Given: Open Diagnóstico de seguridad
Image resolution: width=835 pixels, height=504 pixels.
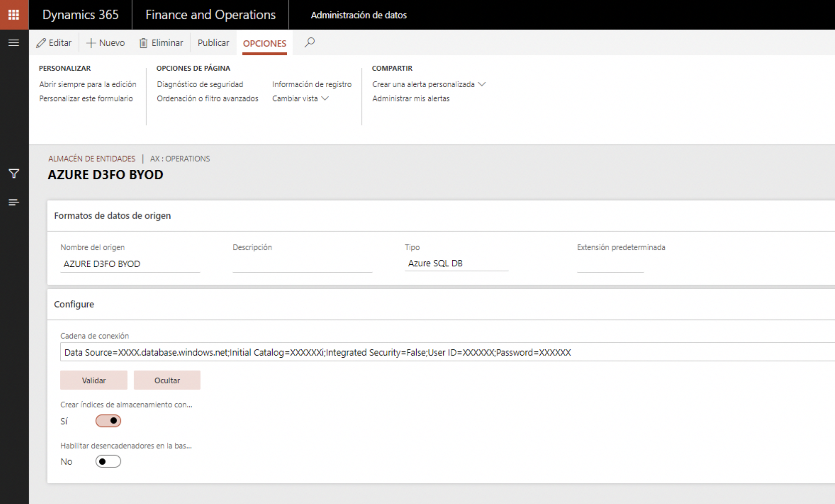Looking at the screenshot, I should (200, 84).
